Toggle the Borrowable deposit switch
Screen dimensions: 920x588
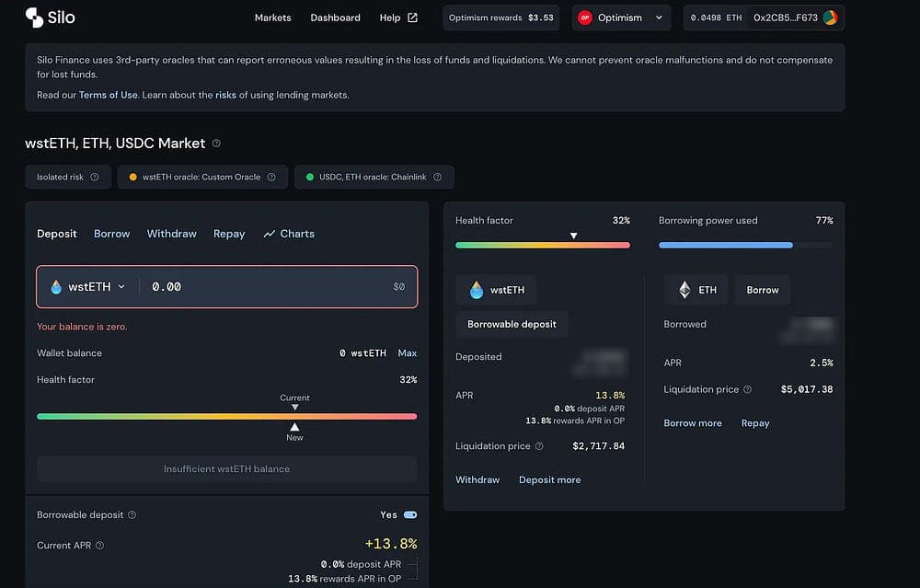coord(410,514)
